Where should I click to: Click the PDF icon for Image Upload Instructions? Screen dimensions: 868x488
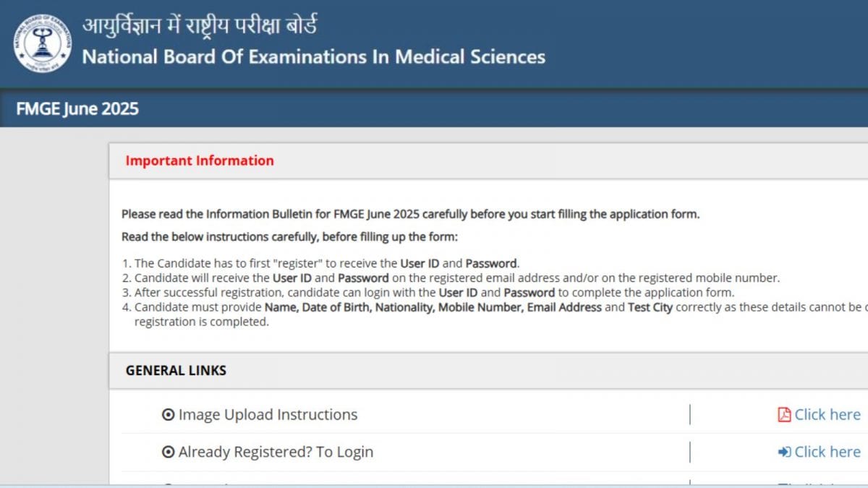pyautogui.click(x=784, y=415)
